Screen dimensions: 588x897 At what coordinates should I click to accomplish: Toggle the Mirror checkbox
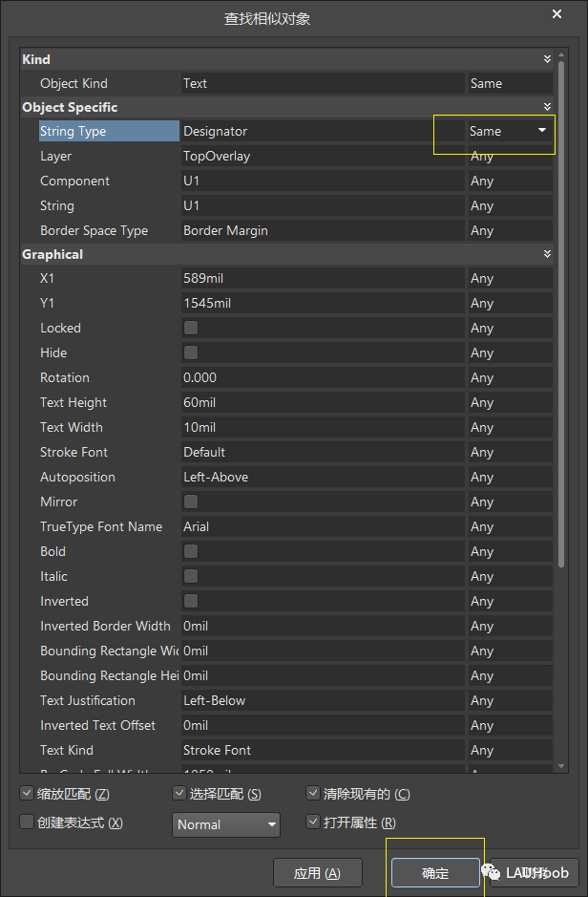191,502
